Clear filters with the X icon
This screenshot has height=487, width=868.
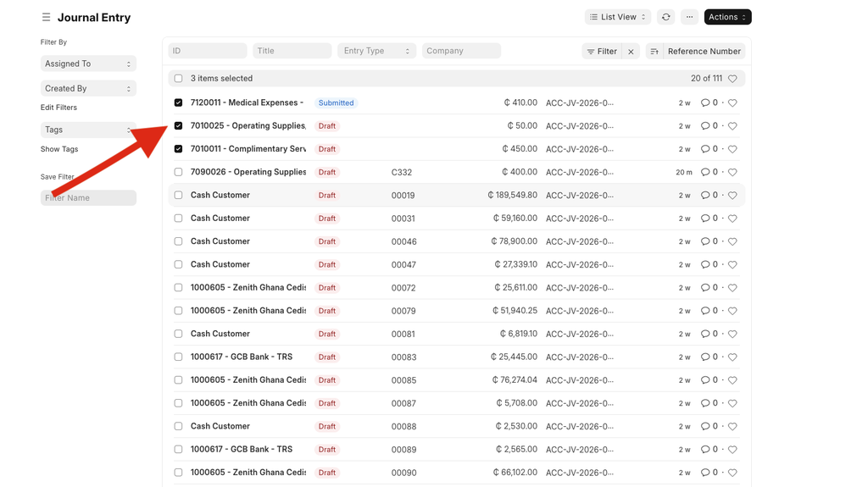coord(631,52)
